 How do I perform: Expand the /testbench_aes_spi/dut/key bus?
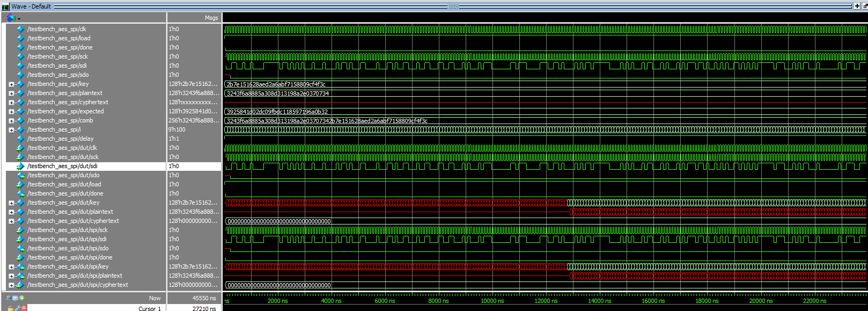pos(11,203)
